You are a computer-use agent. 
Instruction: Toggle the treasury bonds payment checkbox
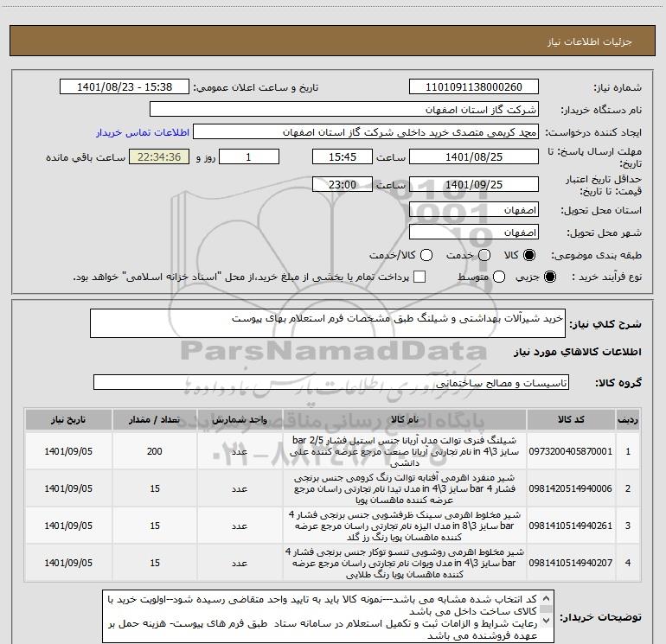(x=419, y=277)
